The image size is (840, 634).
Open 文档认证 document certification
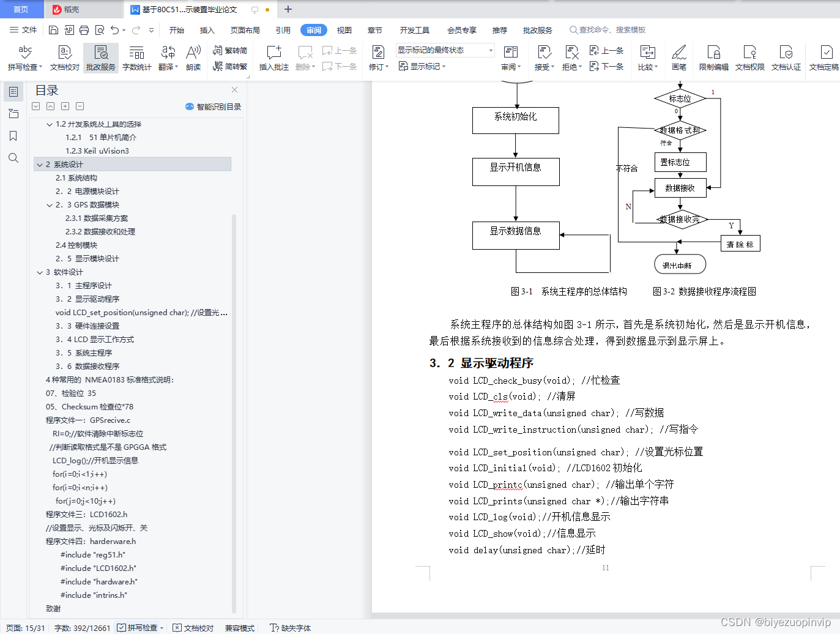[x=786, y=59]
